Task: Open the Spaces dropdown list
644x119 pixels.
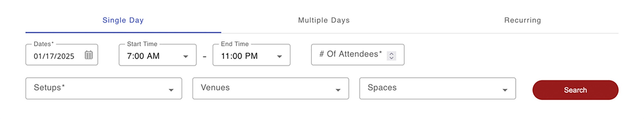Action: click(x=432, y=88)
